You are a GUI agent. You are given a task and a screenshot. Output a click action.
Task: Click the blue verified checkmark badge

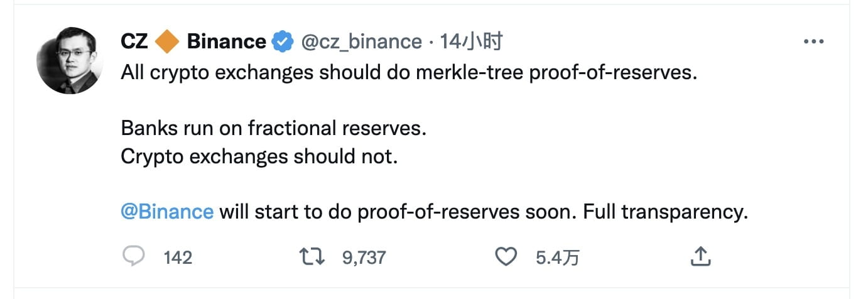283,42
